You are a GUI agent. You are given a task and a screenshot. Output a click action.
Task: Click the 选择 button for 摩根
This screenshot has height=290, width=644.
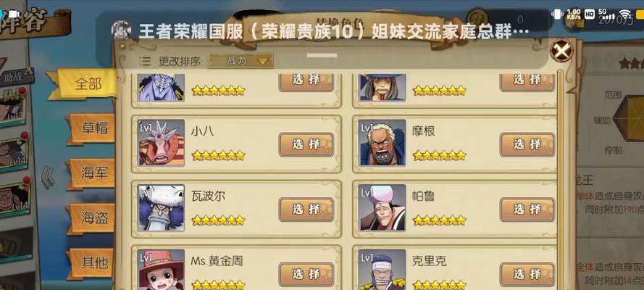click(x=527, y=144)
